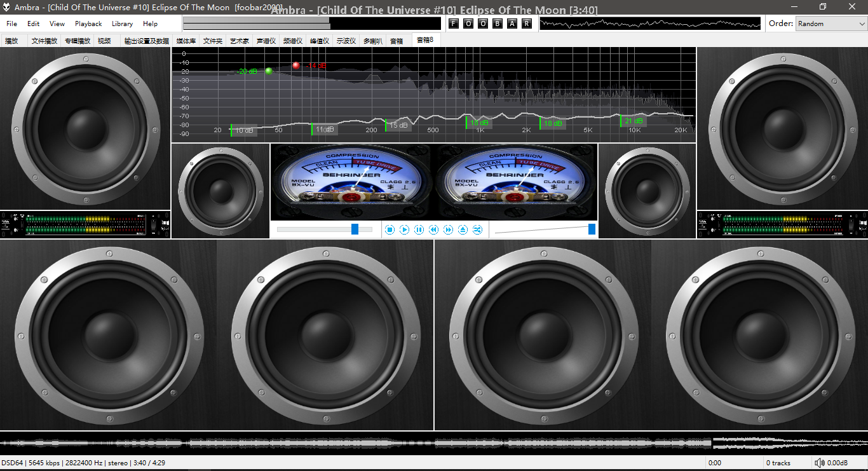The image size is (868, 471).
Task: Stop playback with the stop icon
Action: click(390, 229)
